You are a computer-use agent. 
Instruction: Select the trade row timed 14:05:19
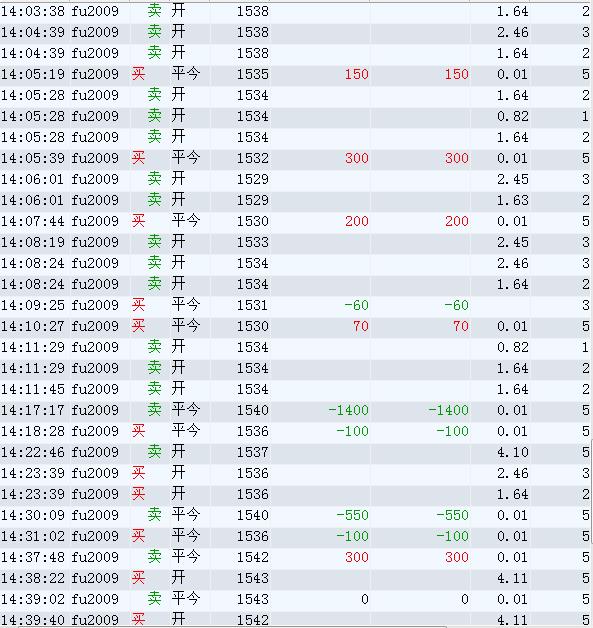click(x=296, y=74)
